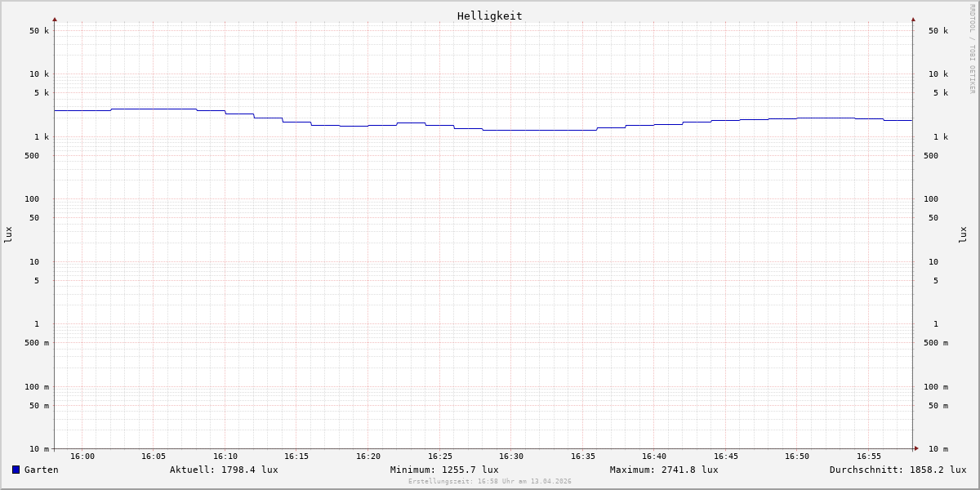This screenshot has height=490, width=980.
Task: Select the 16:15 tick on time axis
Action: (296, 457)
